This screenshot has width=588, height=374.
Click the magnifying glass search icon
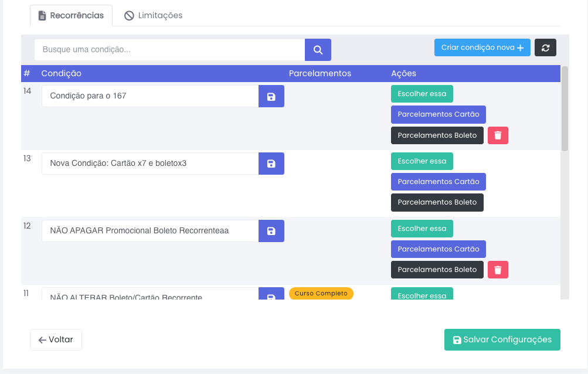[x=318, y=50]
